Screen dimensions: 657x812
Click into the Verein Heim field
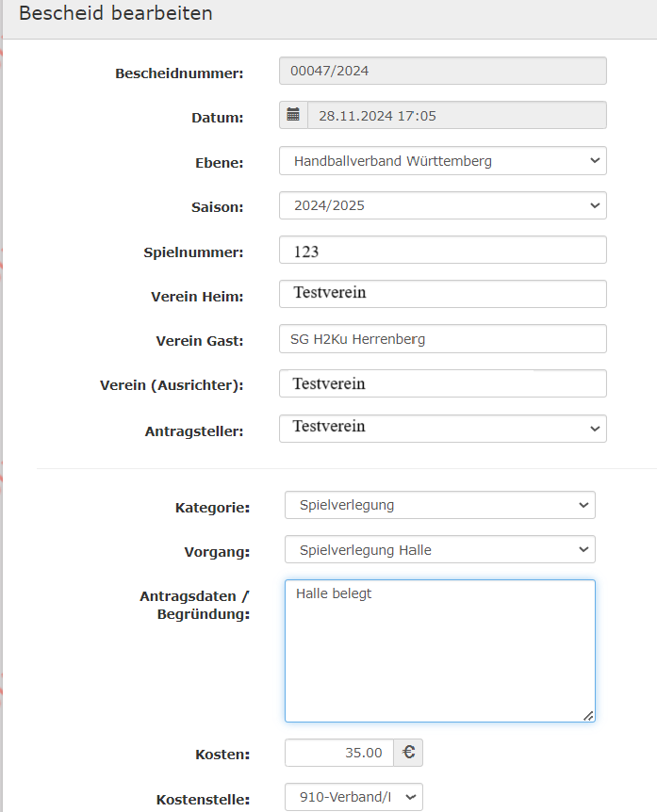coord(442,294)
